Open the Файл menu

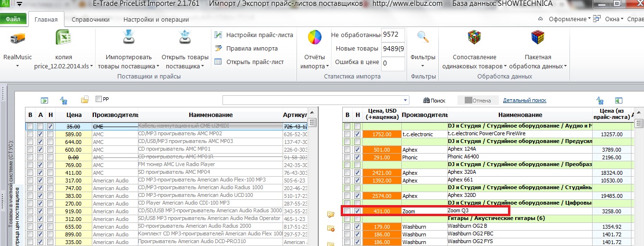point(13,20)
